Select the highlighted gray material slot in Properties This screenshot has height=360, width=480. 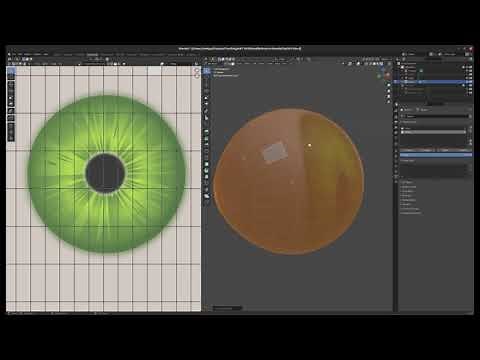click(x=433, y=132)
